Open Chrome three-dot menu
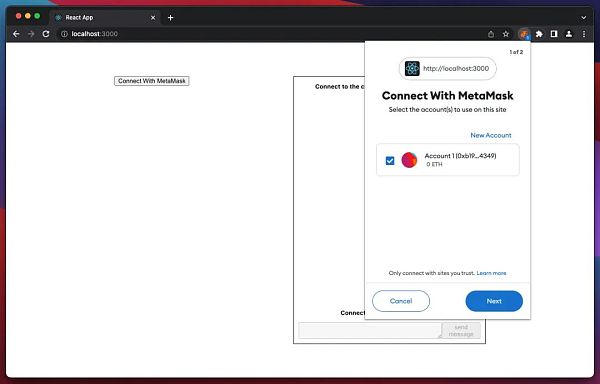Viewport: 600px width, 384px height. (584, 34)
